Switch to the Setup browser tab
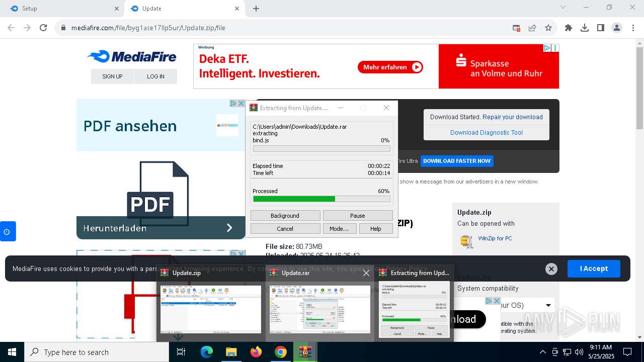Viewport: 644px width, 362px height. pos(63,9)
